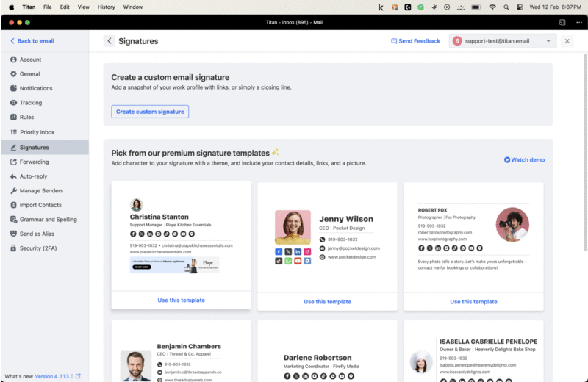Image resolution: width=588 pixels, height=382 pixels.
Task: Open the History menu
Action: point(106,7)
